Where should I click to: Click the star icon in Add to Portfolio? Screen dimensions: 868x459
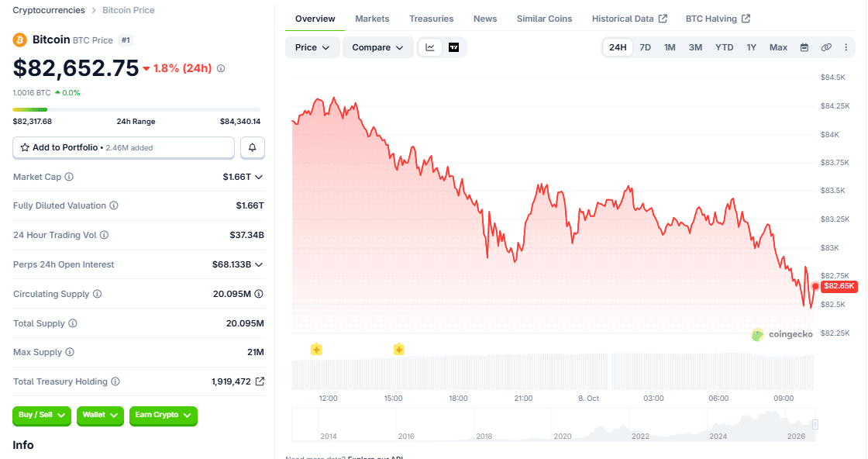click(x=24, y=148)
